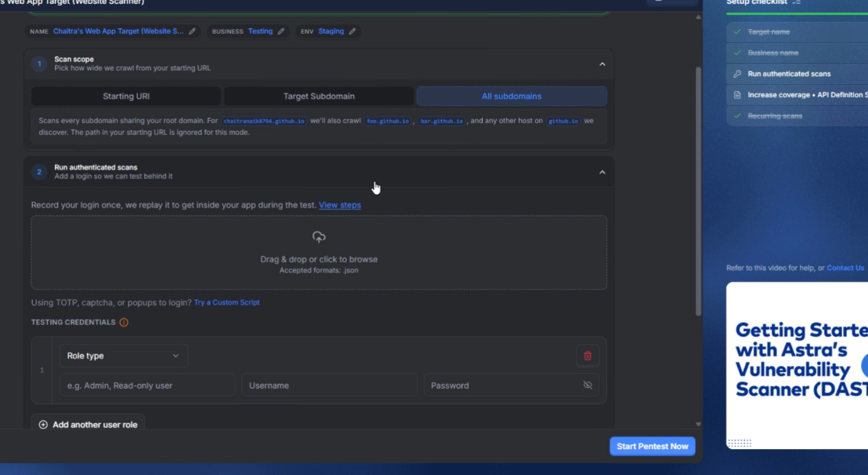The image size is (868, 475).
Task: Edit the target name pencil icon
Action: 192,31
